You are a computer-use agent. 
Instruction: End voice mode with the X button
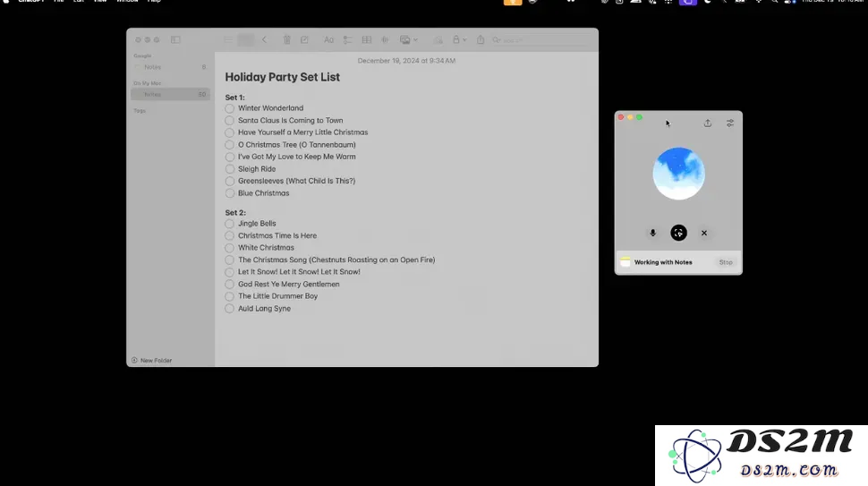point(704,233)
